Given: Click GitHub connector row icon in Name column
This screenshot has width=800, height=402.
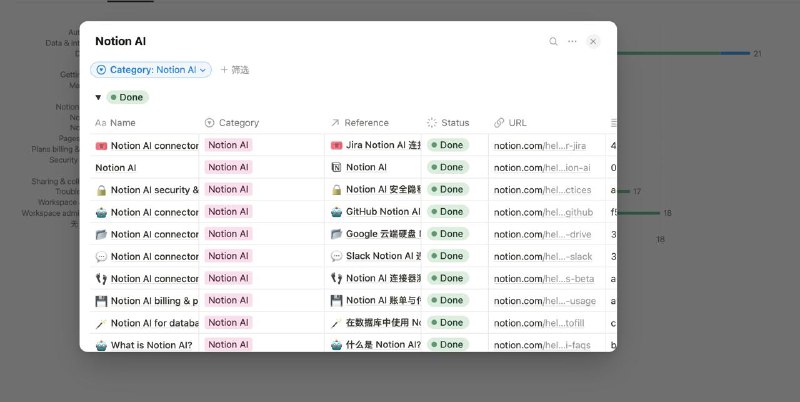Looking at the screenshot, I should (x=101, y=212).
